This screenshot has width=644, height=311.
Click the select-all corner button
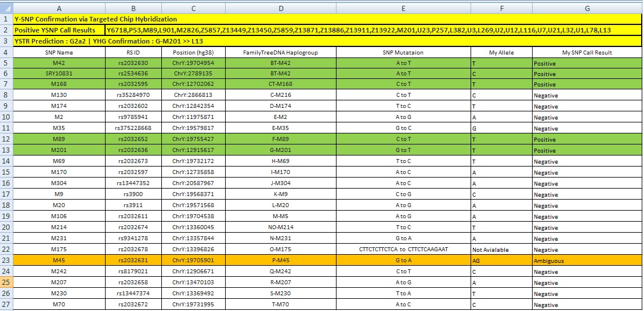point(6,8)
